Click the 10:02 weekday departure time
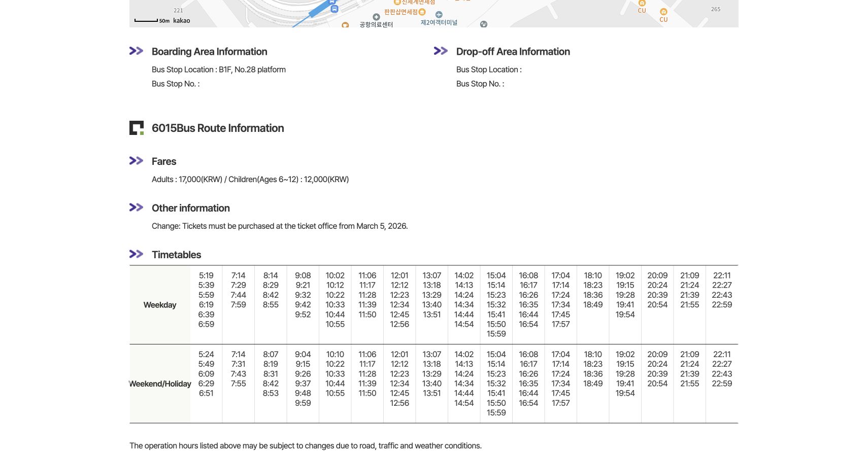868x452 pixels. click(335, 275)
